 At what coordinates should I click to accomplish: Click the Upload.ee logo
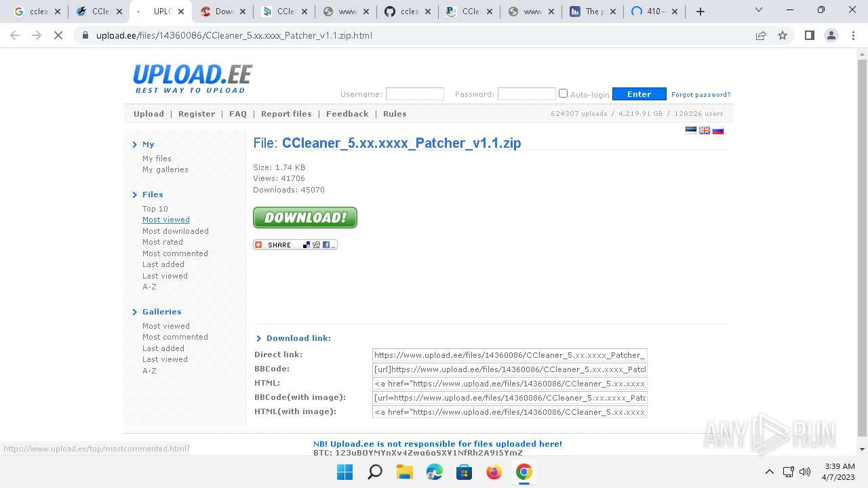click(193, 79)
